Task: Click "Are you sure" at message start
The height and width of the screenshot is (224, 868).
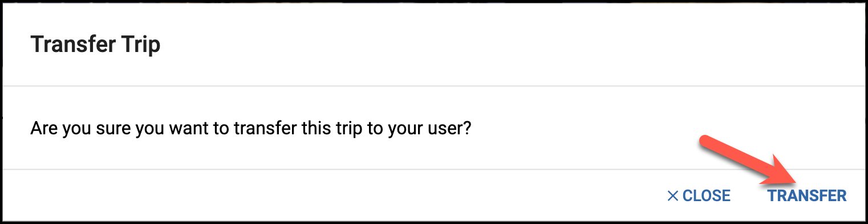Action: click(x=82, y=128)
